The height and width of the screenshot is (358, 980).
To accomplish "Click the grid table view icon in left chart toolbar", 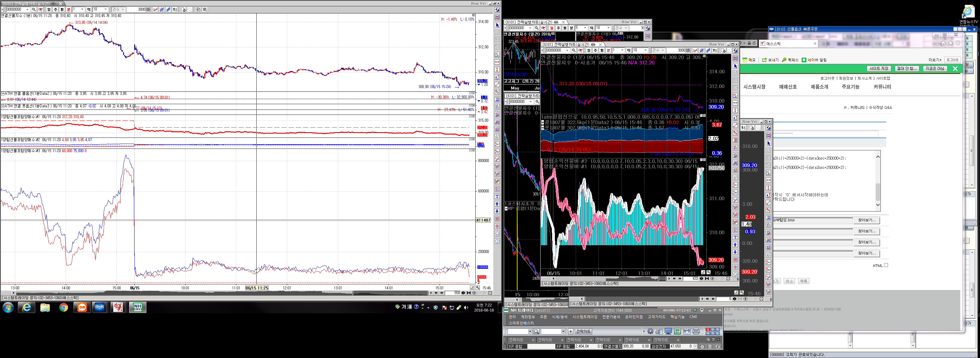I will 205,10.
